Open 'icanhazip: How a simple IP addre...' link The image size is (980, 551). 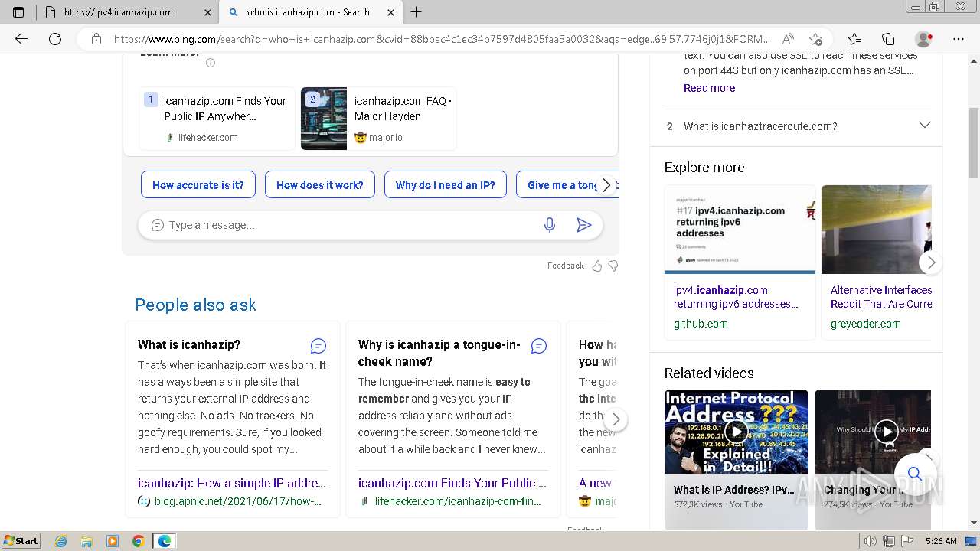coord(232,483)
